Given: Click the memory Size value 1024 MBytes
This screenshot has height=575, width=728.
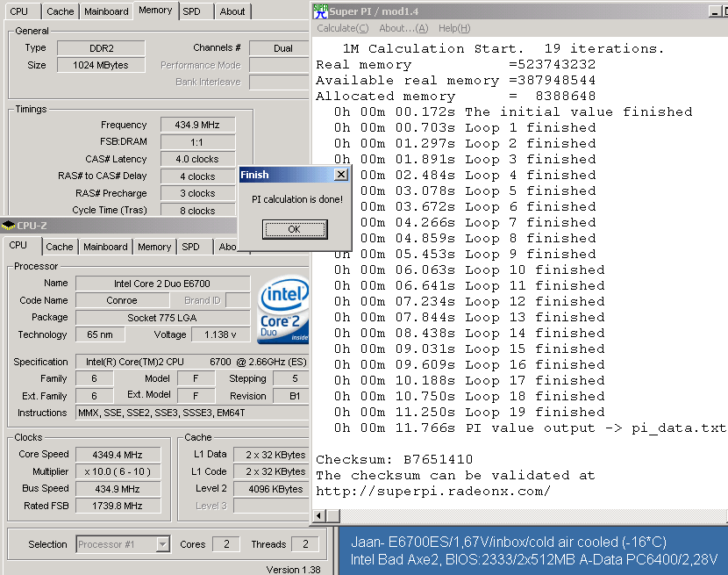Looking at the screenshot, I should pyautogui.click(x=101, y=65).
